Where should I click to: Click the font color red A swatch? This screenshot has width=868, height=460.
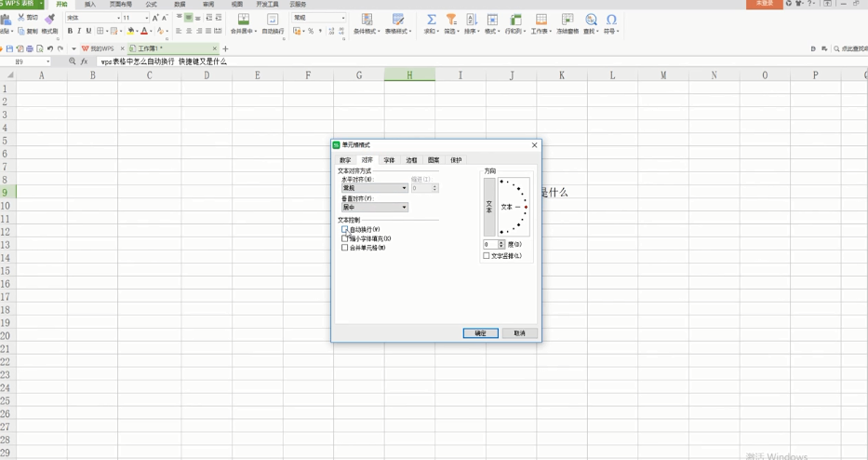click(x=144, y=31)
